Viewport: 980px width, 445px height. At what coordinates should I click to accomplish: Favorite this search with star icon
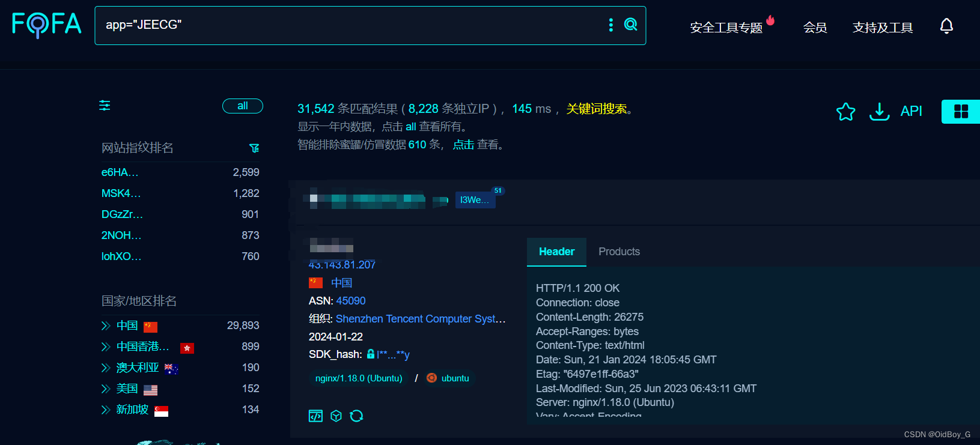[845, 111]
